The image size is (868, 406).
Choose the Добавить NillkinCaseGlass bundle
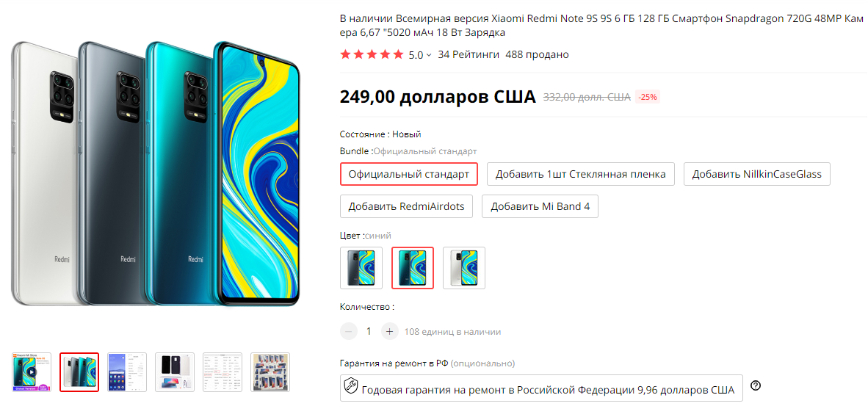click(756, 174)
